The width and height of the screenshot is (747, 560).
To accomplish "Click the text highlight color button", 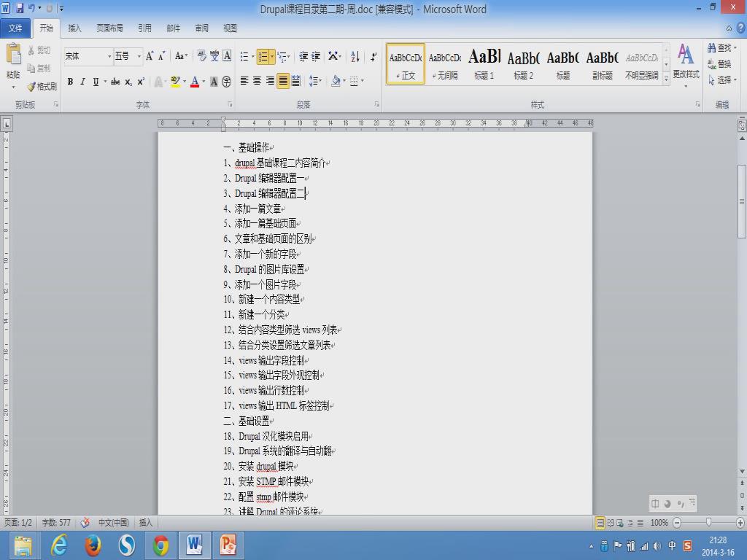I will [175, 82].
